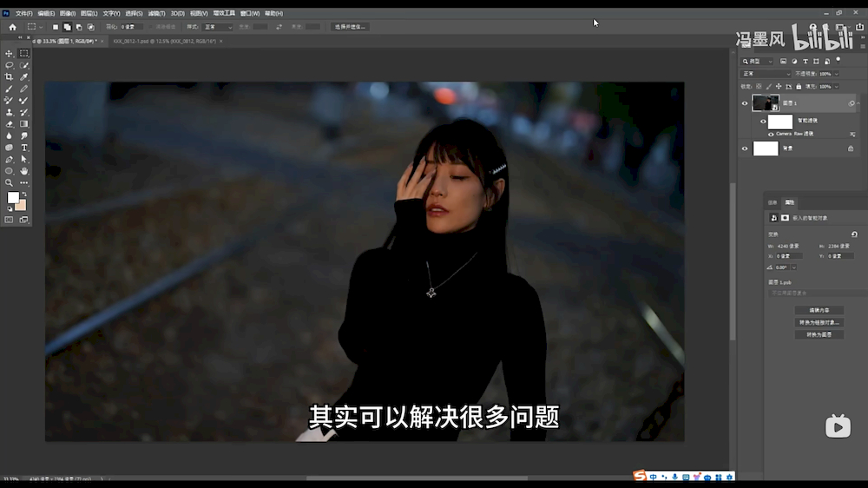Image resolution: width=868 pixels, height=488 pixels.
Task: Open the layer blend mode dropdown 正常
Action: coord(766,74)
